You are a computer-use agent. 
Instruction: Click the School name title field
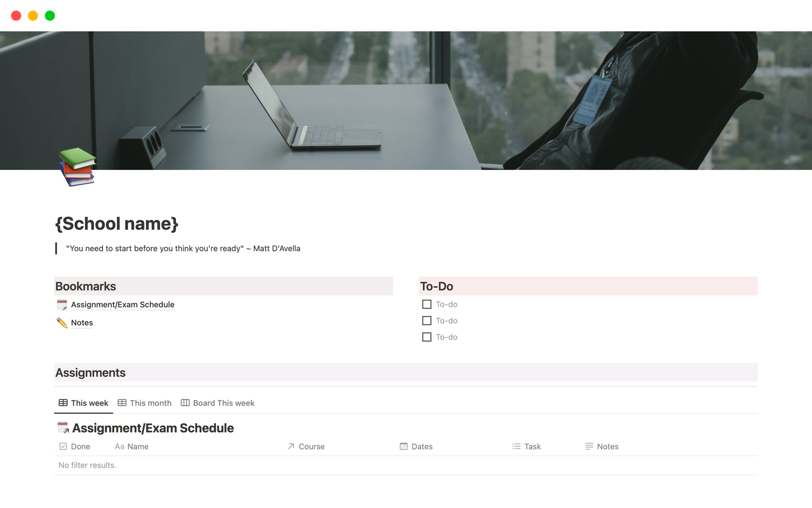(x=117, y=223)
